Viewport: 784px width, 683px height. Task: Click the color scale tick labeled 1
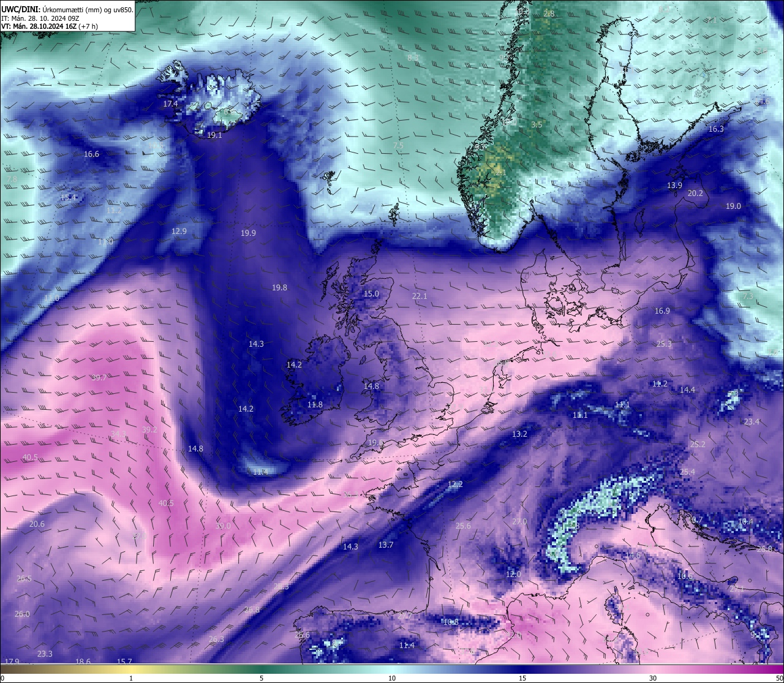click(131, 678)
